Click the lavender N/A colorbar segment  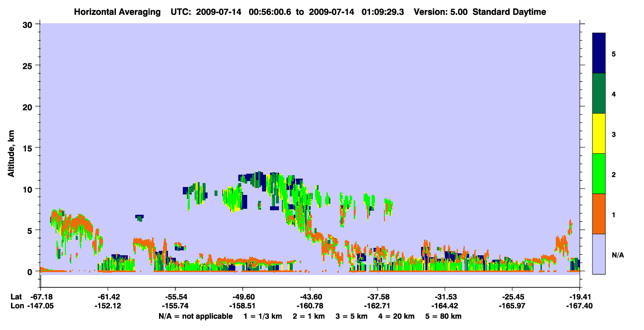coord(599,254)
